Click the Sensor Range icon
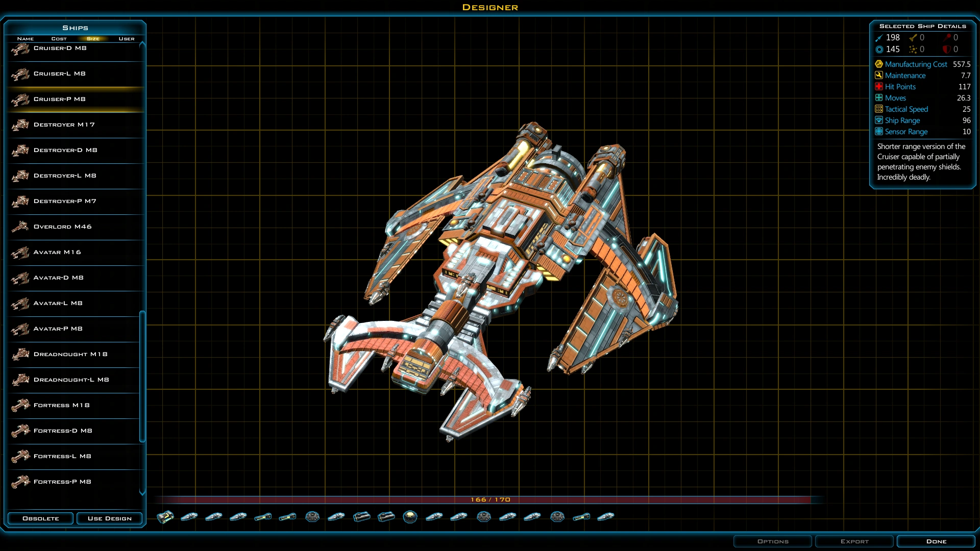Image resolution: width=980 pixels, height=551 pixels. pos(879,132)
